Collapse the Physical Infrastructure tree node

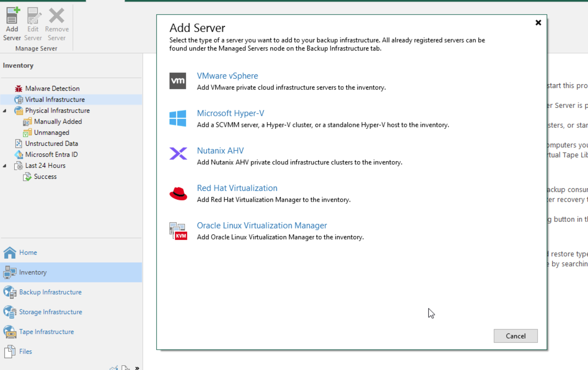click(5, 111)
